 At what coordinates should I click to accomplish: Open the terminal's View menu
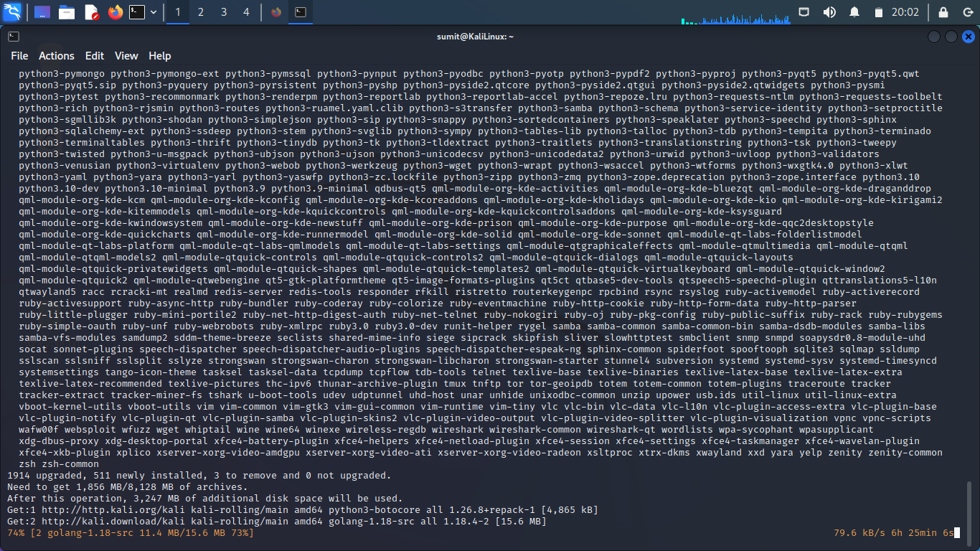point(126,56)
